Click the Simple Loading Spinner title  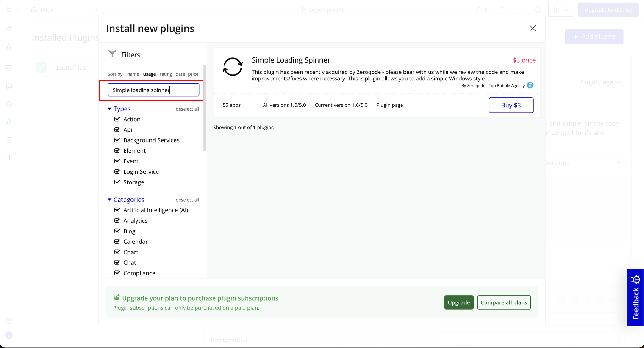pos(291,60)
